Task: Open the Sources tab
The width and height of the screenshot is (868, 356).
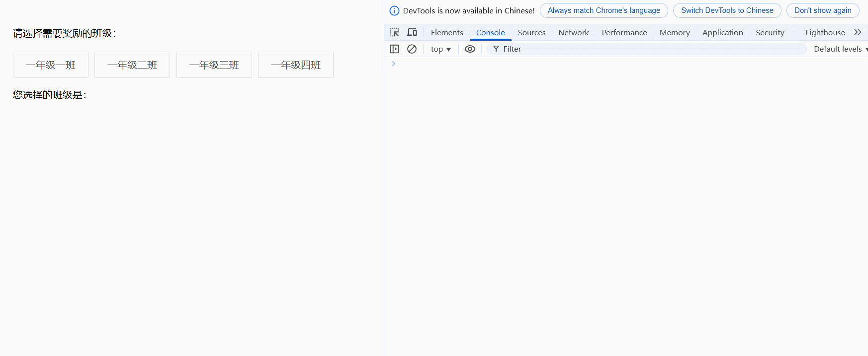Action: (x=531, y=32)
